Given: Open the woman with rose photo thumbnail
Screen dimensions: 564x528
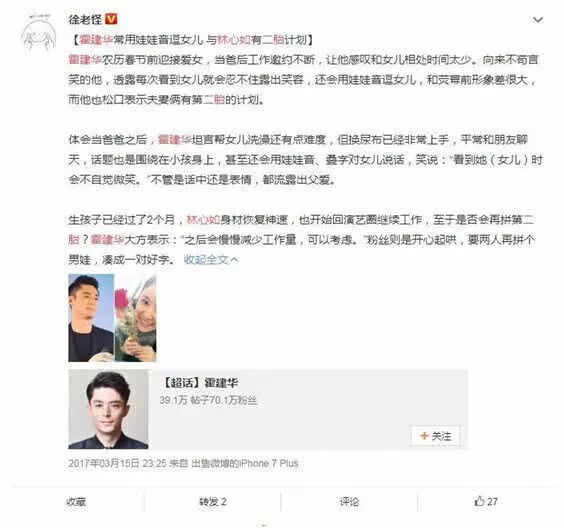Looking at the screenshot, I should 136,318.
